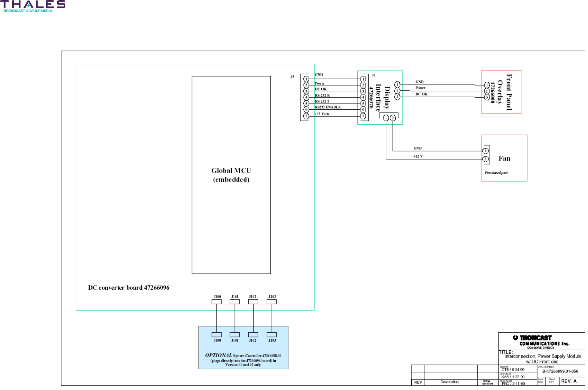The width and height of the screenshot is (588, 390).
Task: Click pin 3 circle on Front Panel Overlay
Action: point(487,97)
